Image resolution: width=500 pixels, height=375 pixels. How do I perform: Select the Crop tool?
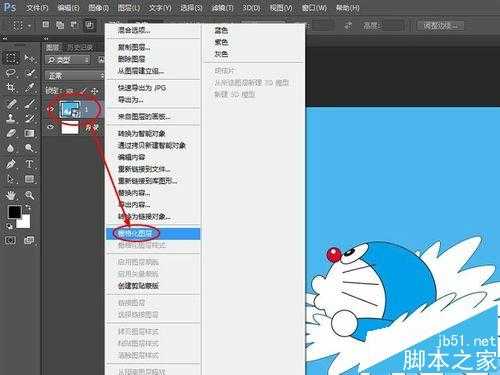pyautogui.click(x=11, y=88)
